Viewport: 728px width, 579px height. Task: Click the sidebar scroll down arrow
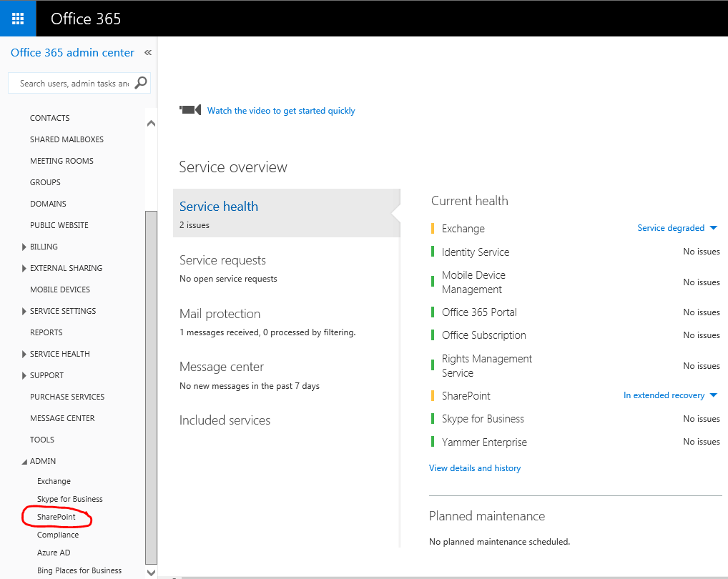[x=151, y=573]
